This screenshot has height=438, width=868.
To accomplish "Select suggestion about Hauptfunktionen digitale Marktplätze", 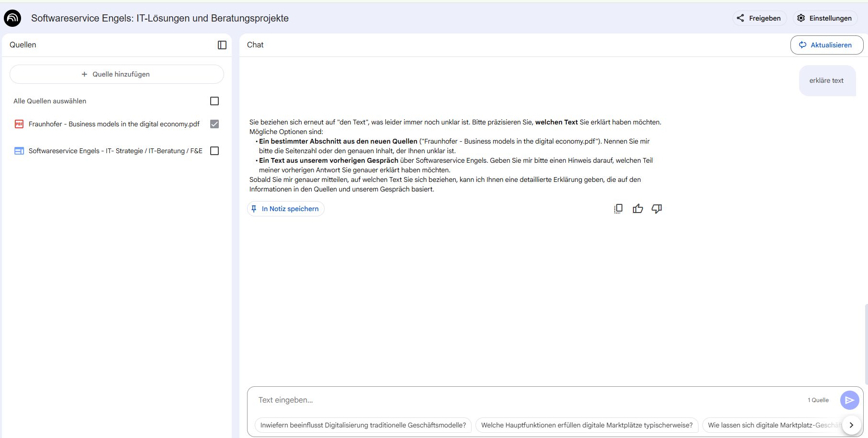I will [587, 425].
